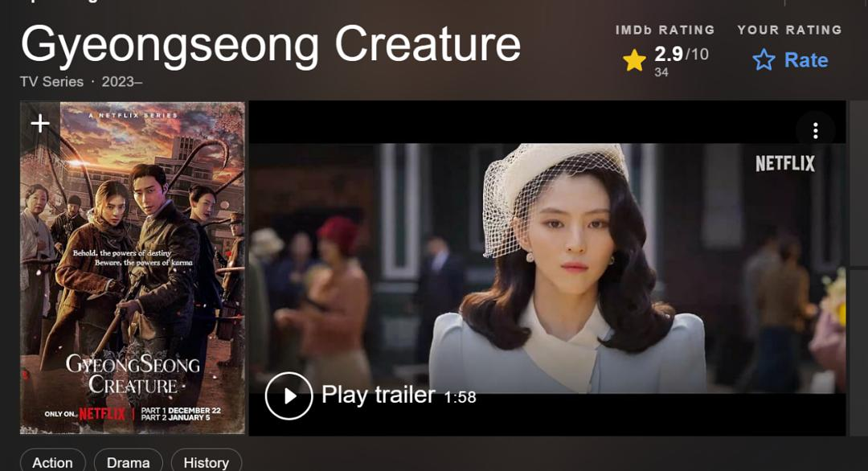This screenshot has width=868, height=471.
Task: Click the yellow IMDb rating star
Action: pos(634,59)
